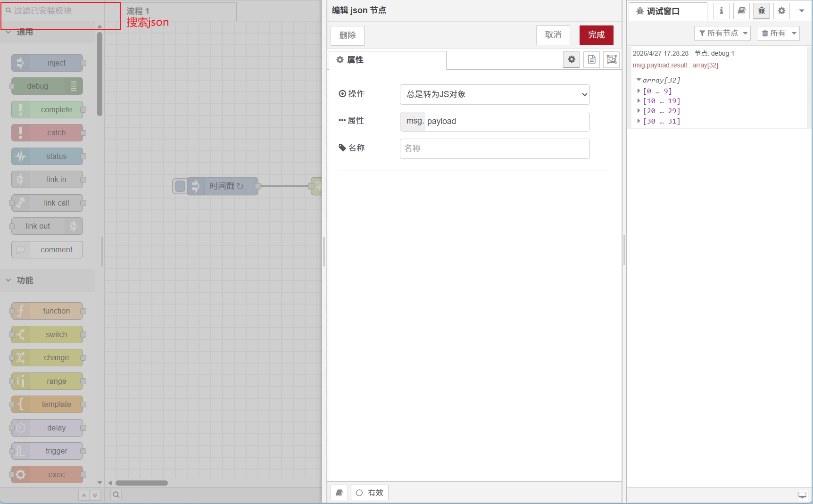Toggle the node 有效 enabled state

[370, 493]
